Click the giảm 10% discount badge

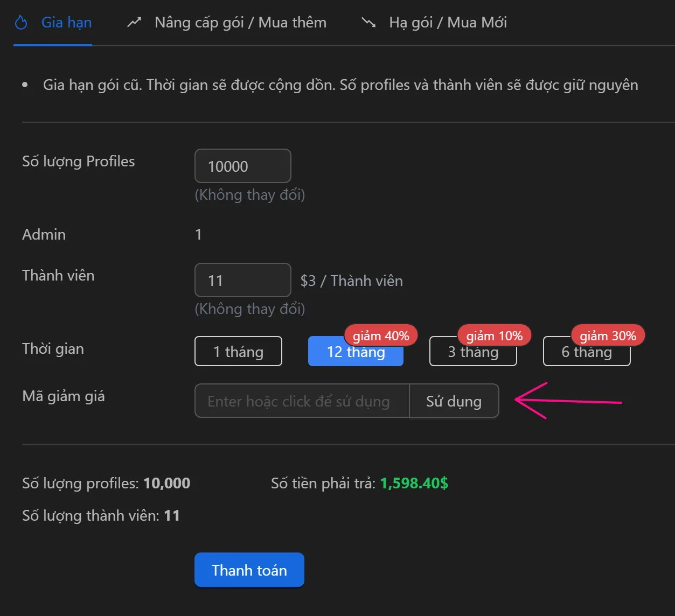pos(495,336)
